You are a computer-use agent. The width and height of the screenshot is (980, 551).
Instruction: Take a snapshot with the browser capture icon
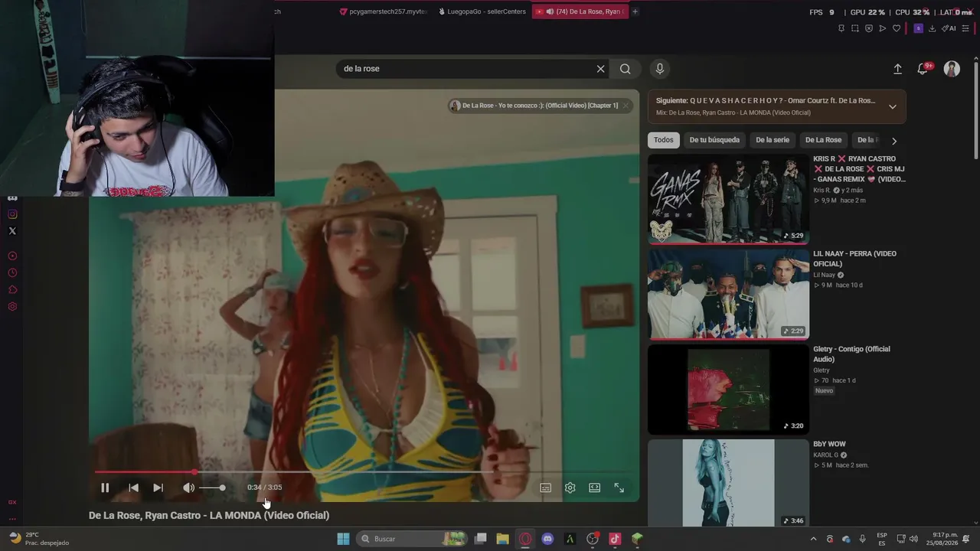tap(855, 28)
